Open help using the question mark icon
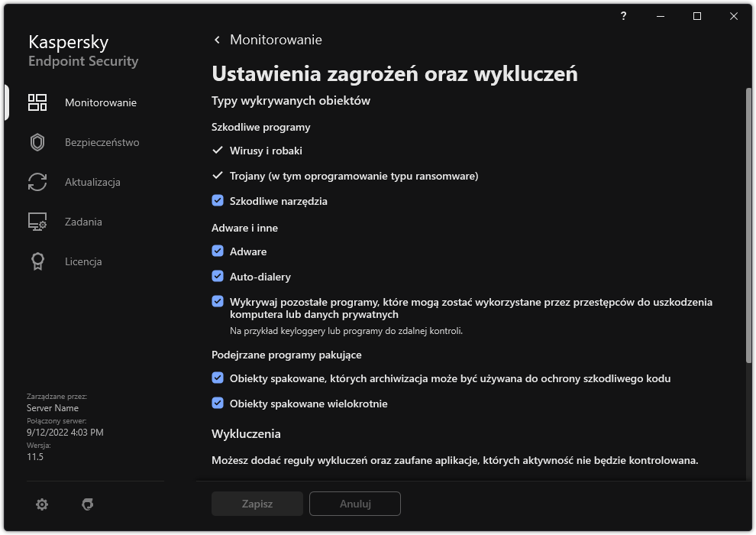Screen dimensions: 756x535 pos(623,16)
